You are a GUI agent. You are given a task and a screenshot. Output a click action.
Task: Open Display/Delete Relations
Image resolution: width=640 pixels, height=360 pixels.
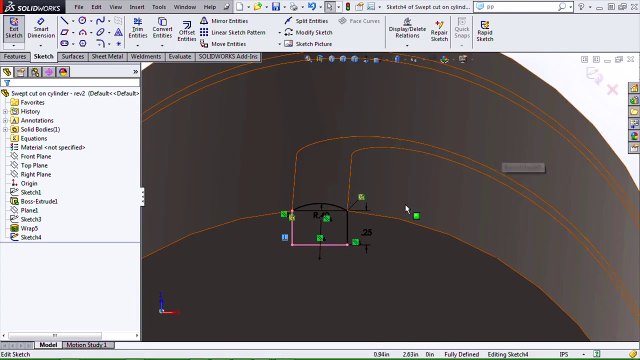(x=407, y=28)
